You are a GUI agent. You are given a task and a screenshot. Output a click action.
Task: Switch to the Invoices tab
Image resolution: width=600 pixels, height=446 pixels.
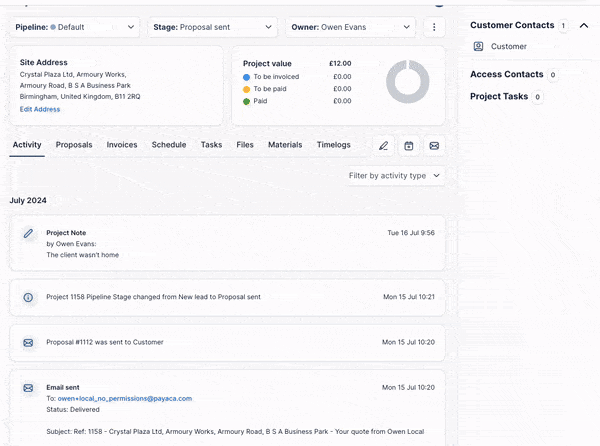point(122,145)
